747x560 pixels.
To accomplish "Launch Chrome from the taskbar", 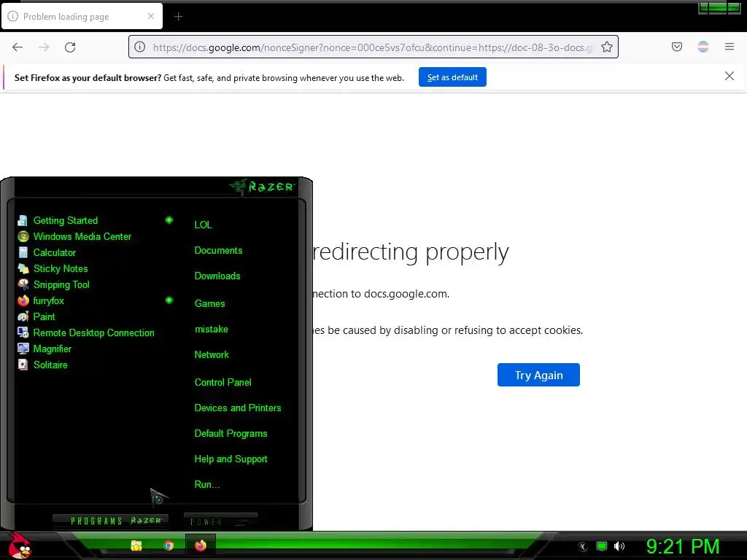I will tap(169, 545).
